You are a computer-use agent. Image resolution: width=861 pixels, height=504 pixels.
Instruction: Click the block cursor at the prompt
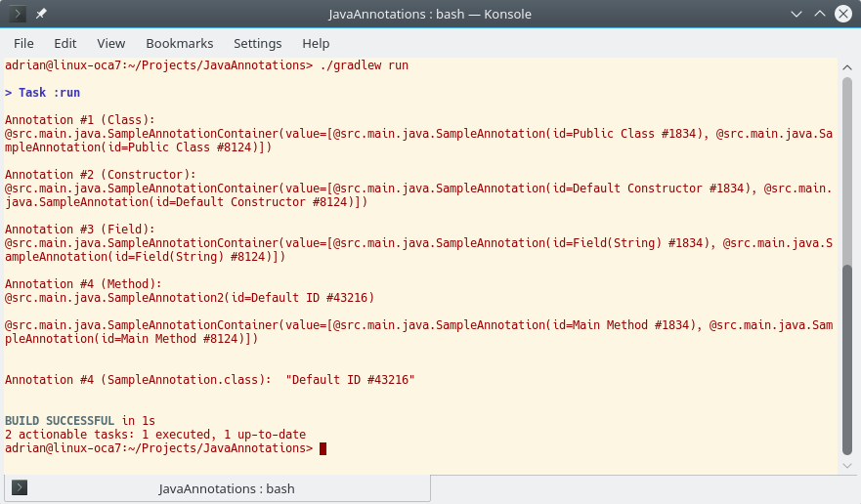pyautogui.click(x=323, y=448)
